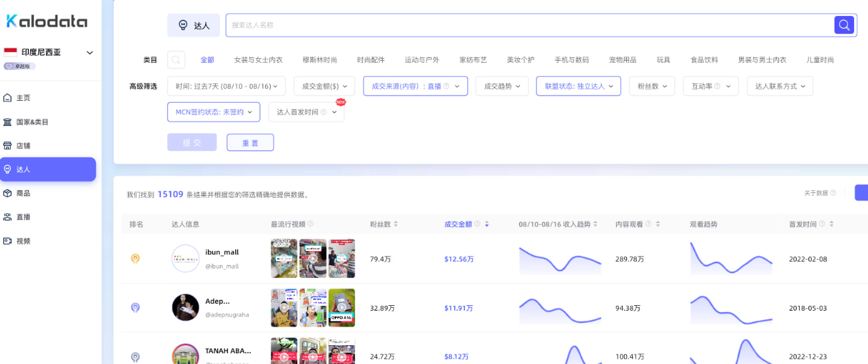Select the 手机与数码 category
Image resolution: width=868 pixels, height=364 pixels.
[x=571, y=59]
